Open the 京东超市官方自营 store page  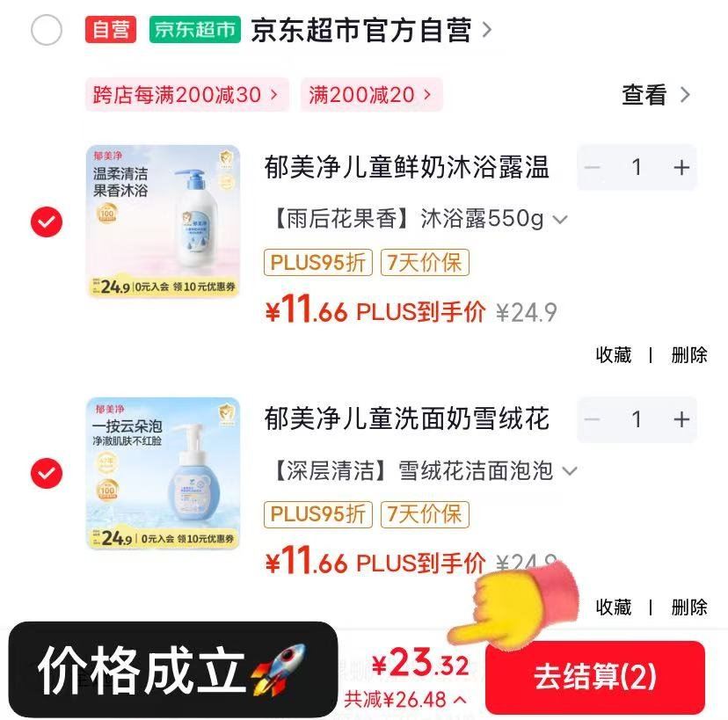pyautogui.click(x=370, y=30)
